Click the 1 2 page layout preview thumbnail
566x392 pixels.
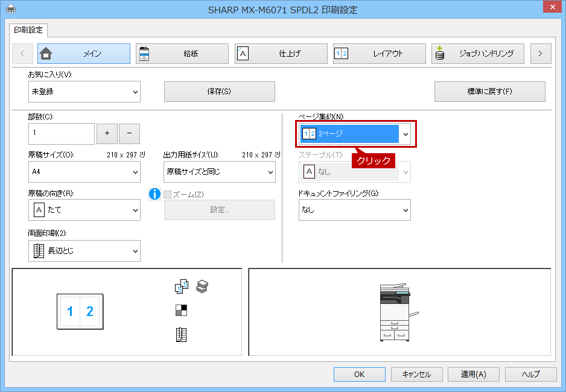(80, 312)
